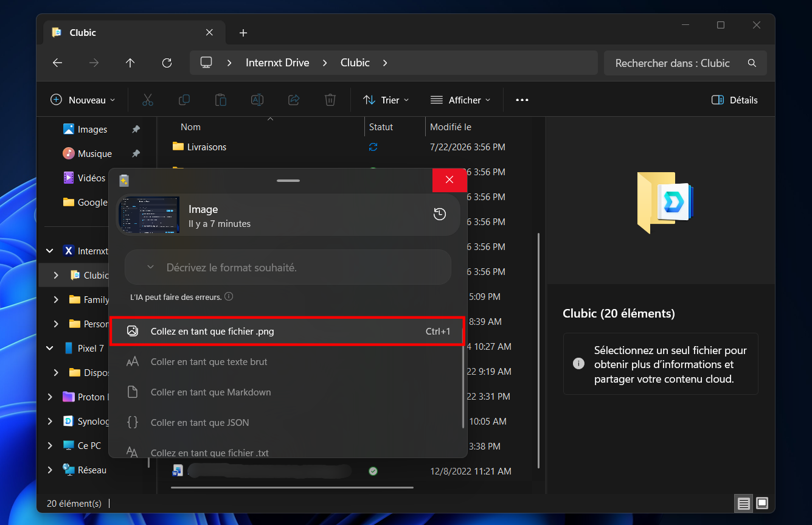812x525 pixels.
Task: Close the paste popup with red X
Action: [x=449, y=179]
